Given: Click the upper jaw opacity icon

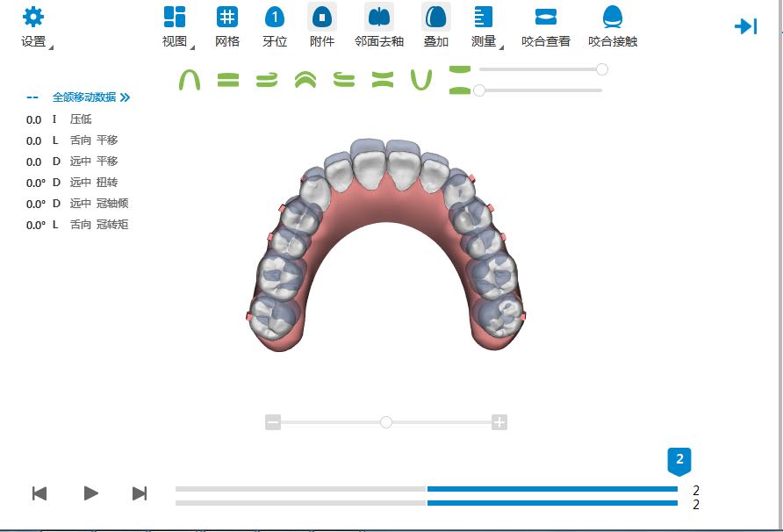Looking at the screenshot, I should click(460, 69).
